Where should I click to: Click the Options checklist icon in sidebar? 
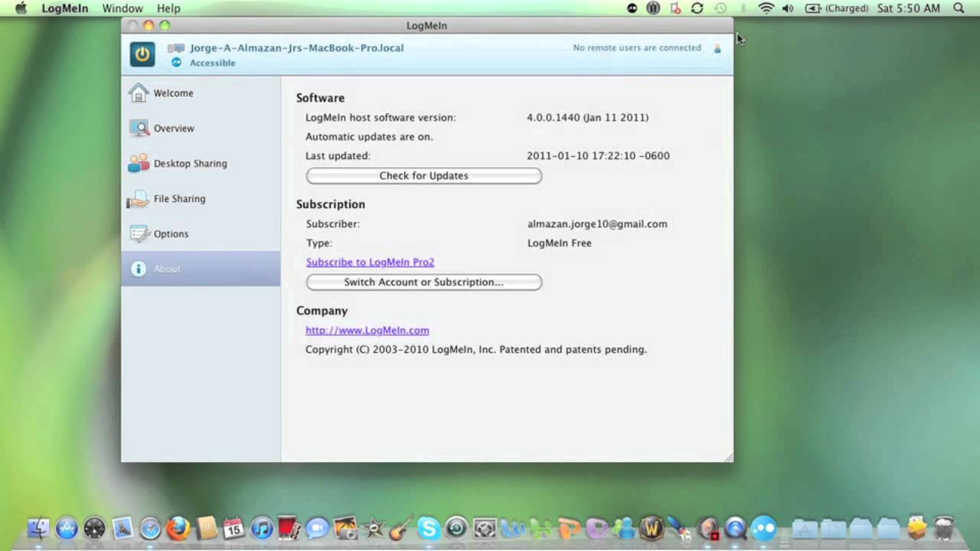click(x=139, y=234)
